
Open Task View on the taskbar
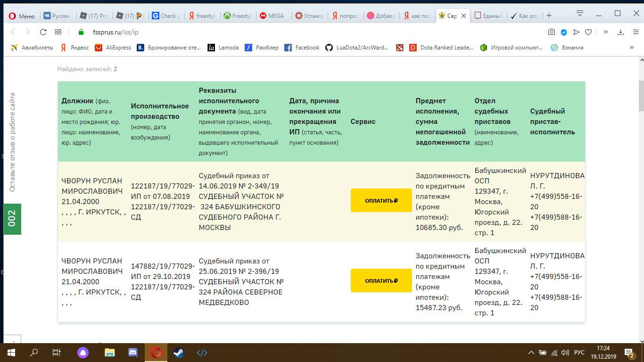click(x=57, y=353)
